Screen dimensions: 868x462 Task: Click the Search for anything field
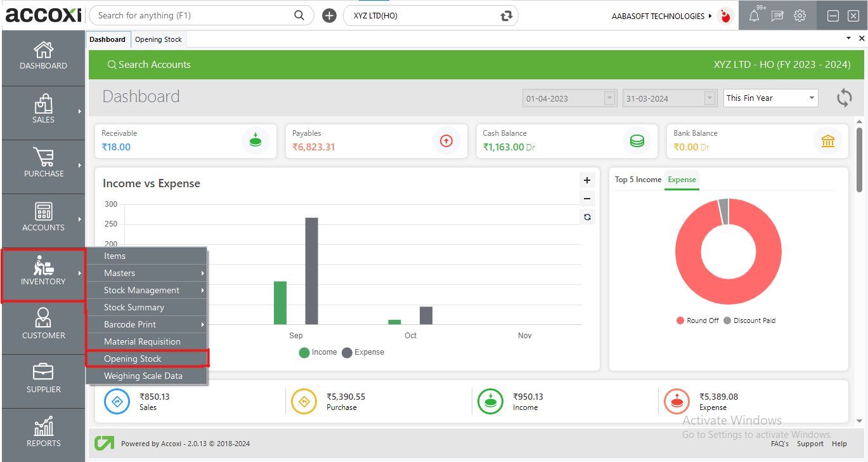point(193,16)
